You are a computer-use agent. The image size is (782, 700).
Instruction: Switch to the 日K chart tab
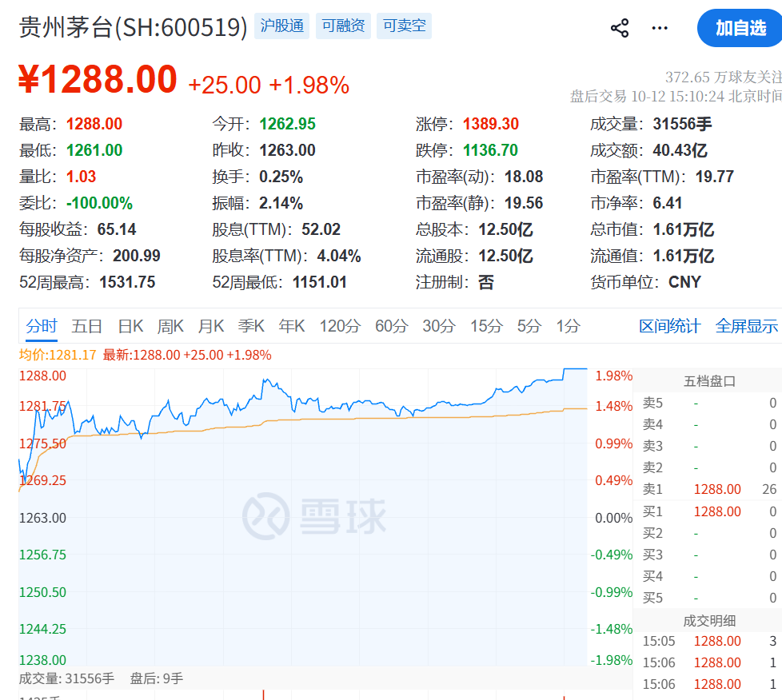130,326
